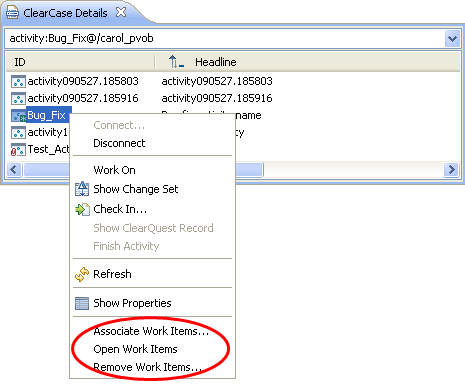
Task: Select the Test_Act row
Action: point(49,149)
